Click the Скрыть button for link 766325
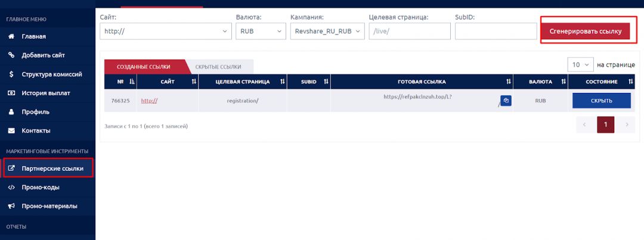 [601, 101]
